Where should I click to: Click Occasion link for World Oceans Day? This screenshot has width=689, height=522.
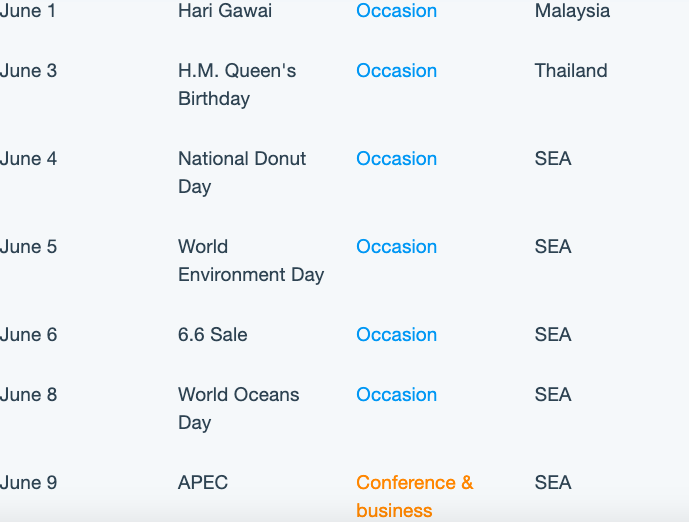pyautogui.click(x=396, y=395)
